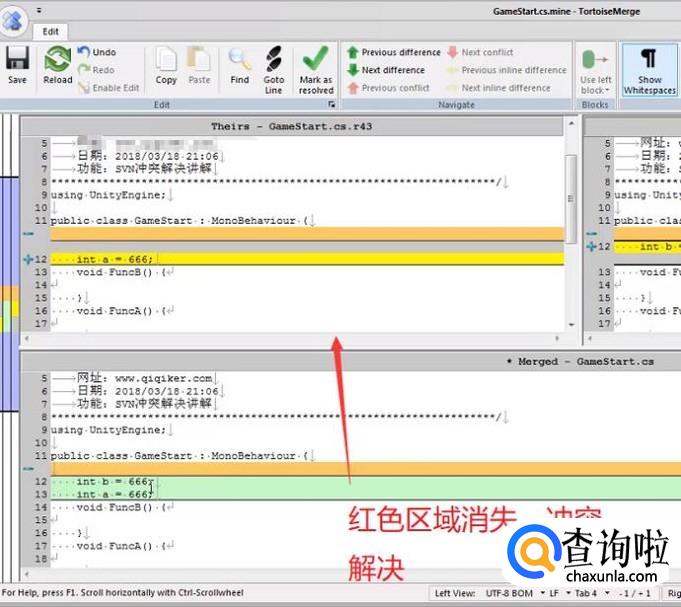This screenshot has height=607, width=681.
Task: Click left arrow of Merged horizontal scrollbar
Action: click(27, 574)
